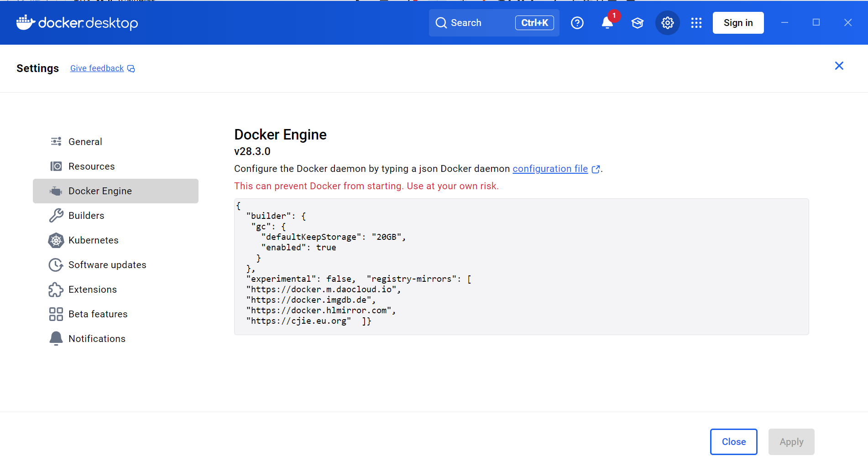Click the Docker Engine motor icon
Screen dimensions: 868x471
[x=56, y=191]
